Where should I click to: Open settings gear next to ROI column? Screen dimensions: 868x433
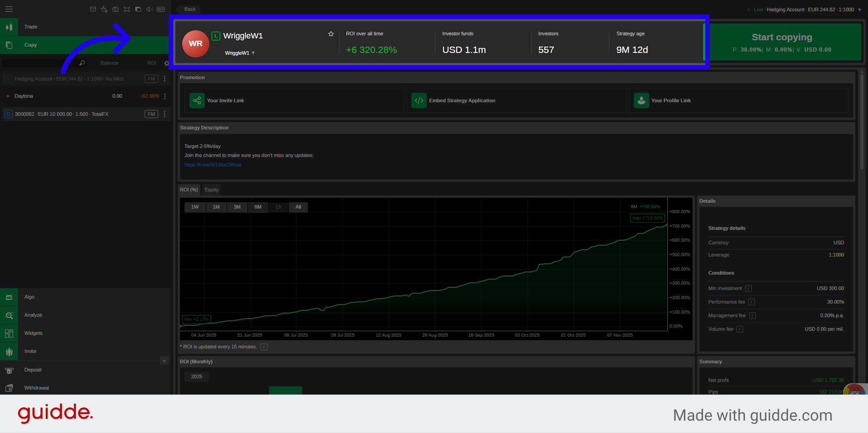(x=166, y=63)
